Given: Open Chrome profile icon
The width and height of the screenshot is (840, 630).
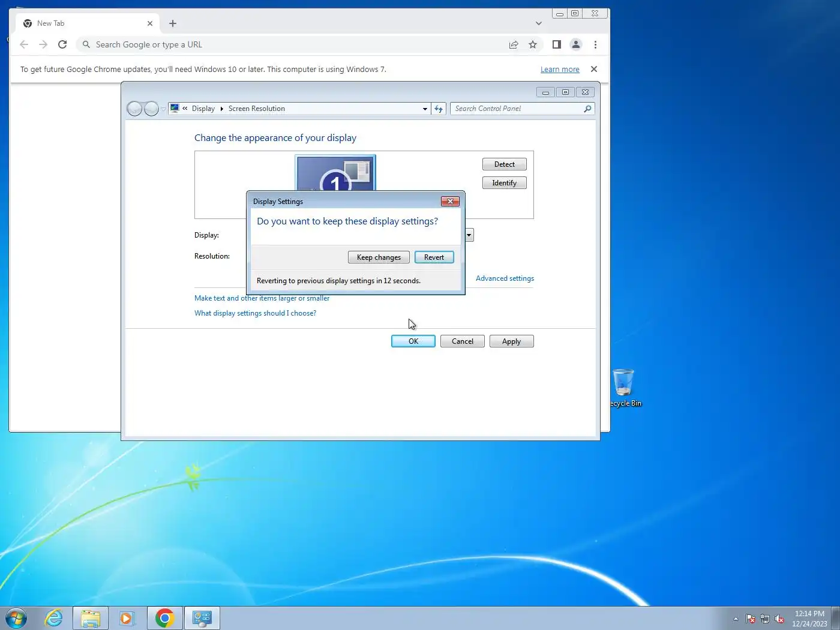Looking at the screenshot, I should [576, 44].
